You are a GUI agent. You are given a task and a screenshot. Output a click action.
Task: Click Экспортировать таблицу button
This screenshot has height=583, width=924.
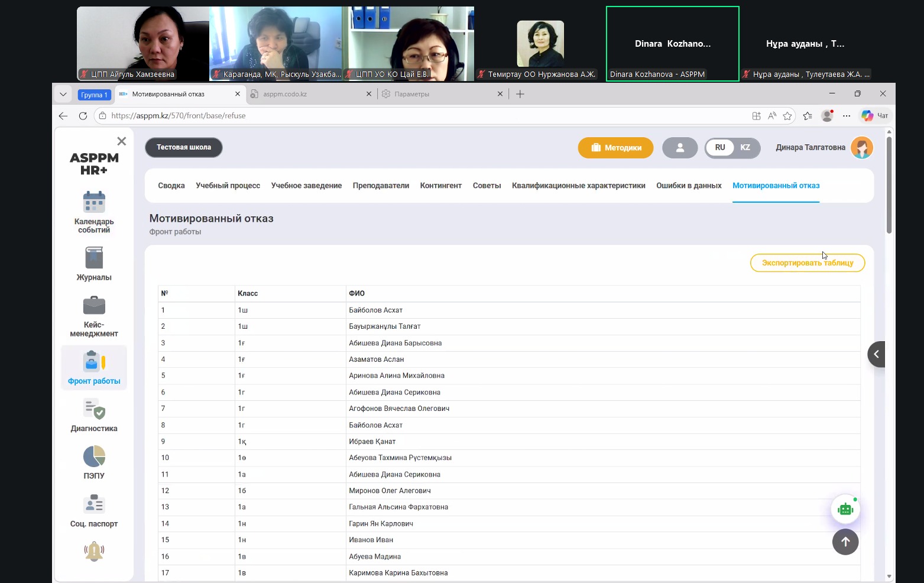[807, 263]
